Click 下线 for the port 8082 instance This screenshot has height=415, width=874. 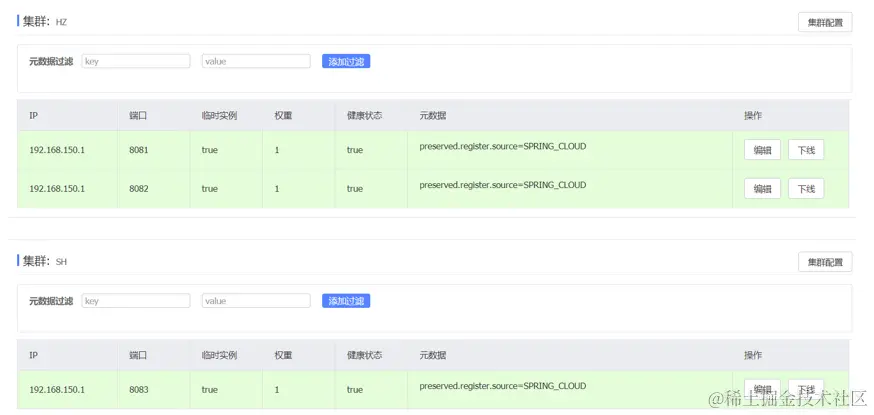[806, 189]
